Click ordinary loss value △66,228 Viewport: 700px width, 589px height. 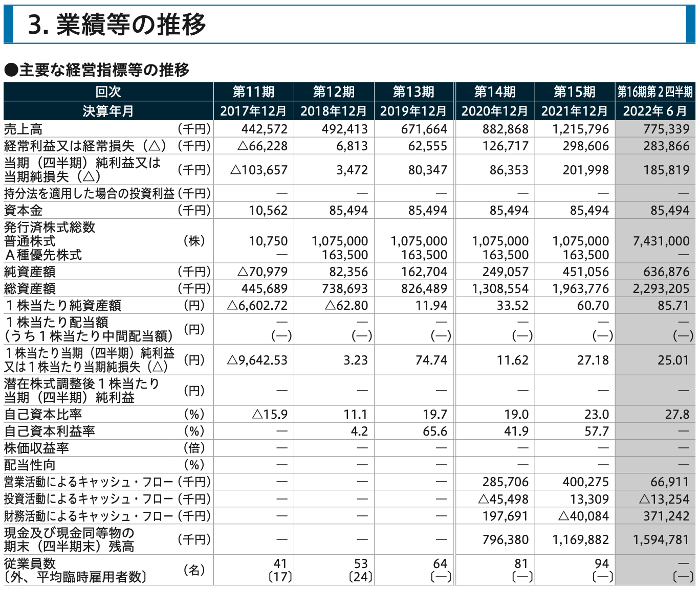click(262, 146)
